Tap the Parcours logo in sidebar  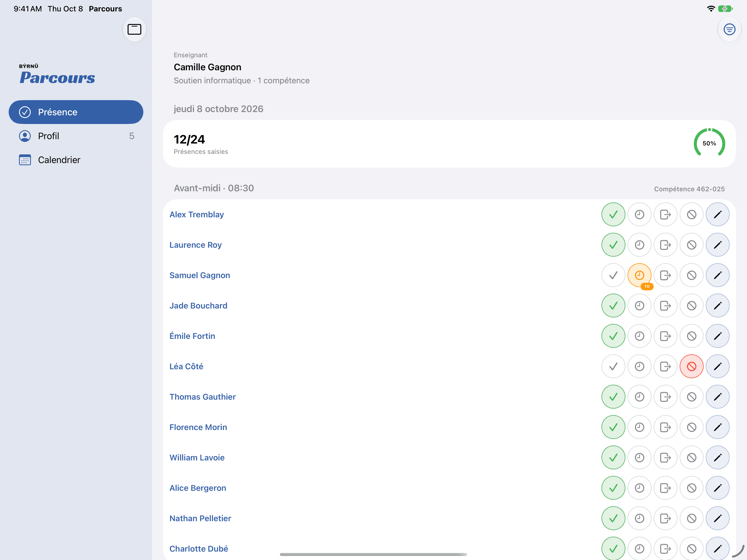point(57,74)
